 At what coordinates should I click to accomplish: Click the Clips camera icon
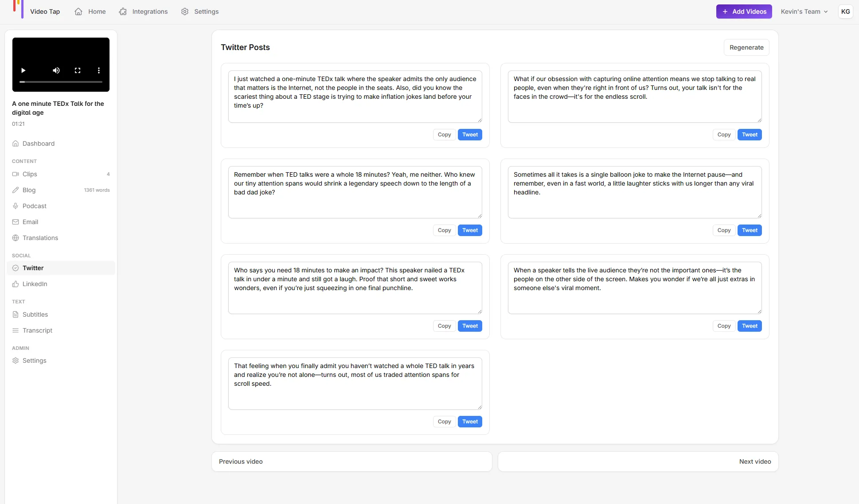[x=16, y=174]
